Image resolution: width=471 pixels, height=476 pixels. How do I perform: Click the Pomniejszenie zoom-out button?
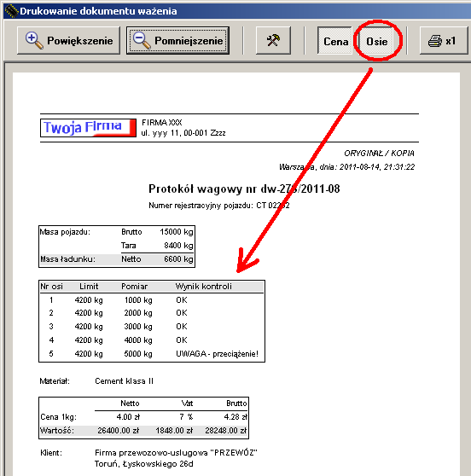tap(177, 40)
